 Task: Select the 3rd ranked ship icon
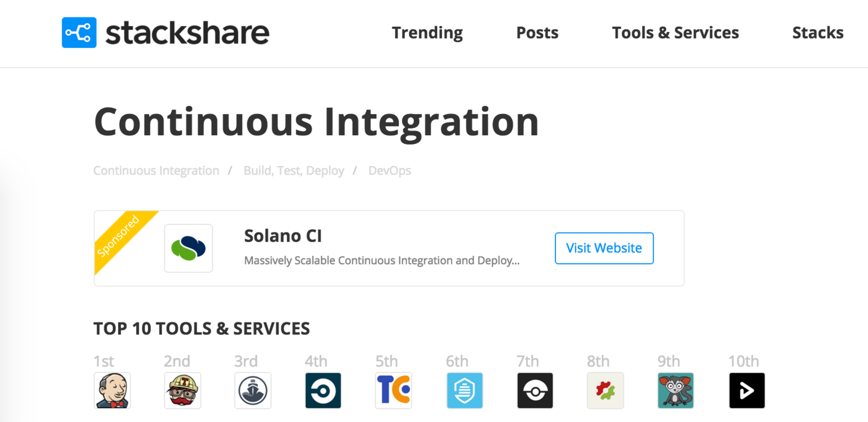[x=253, y=390]
